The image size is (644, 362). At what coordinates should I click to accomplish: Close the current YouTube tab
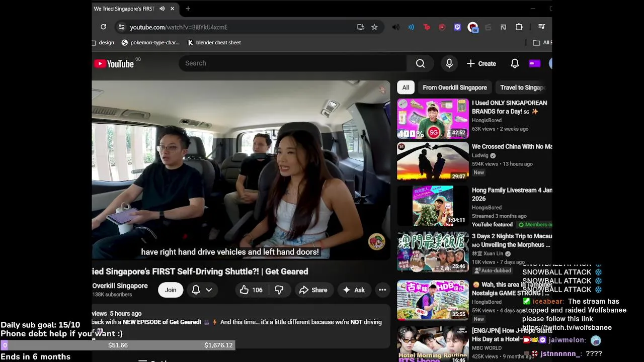coord(172,9)
